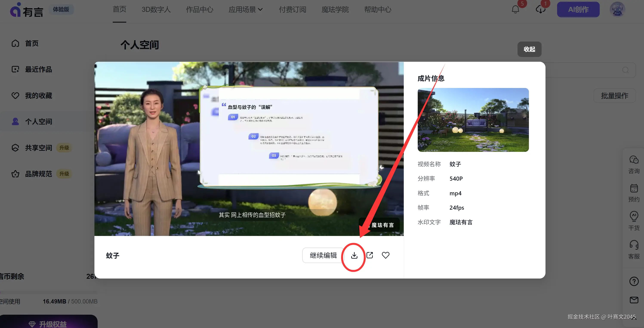Image resolution: width=644 pixels, height=328 pixels.
Task: Click the 成片信息 garden thumbnail
Action: 473,120
